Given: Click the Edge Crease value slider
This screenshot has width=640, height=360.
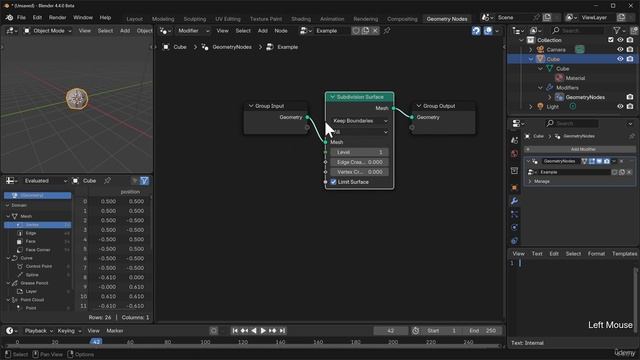Looking at the screenshot, I should tap(360, 162).
